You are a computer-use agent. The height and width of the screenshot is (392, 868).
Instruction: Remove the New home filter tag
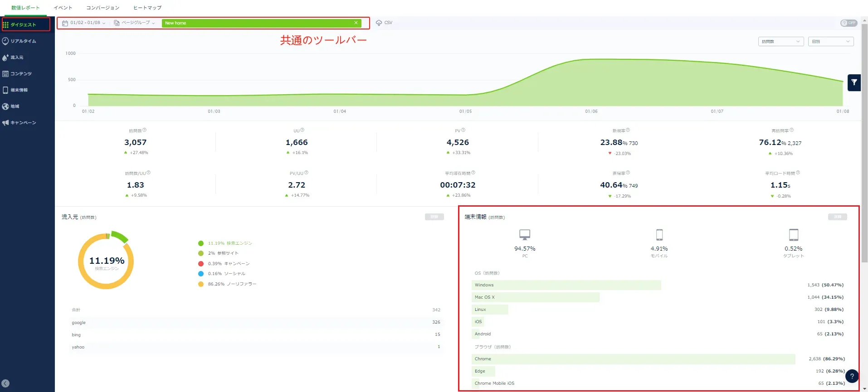356,23
